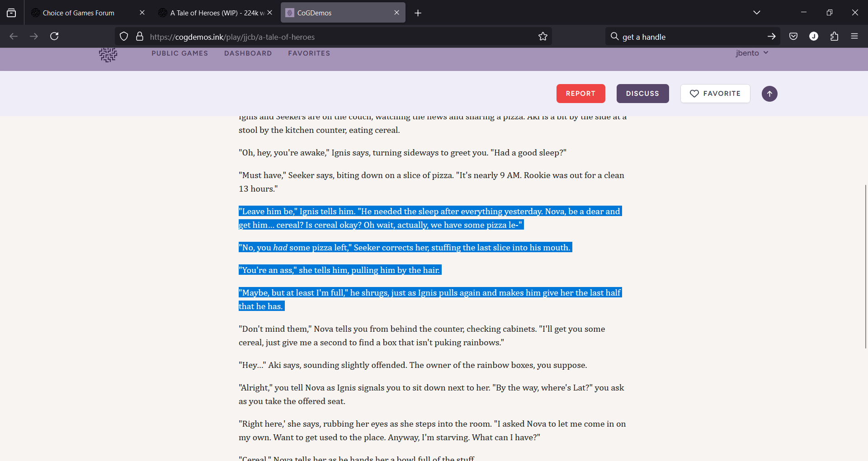Open the tracking protection shield icon

[124, 37]
